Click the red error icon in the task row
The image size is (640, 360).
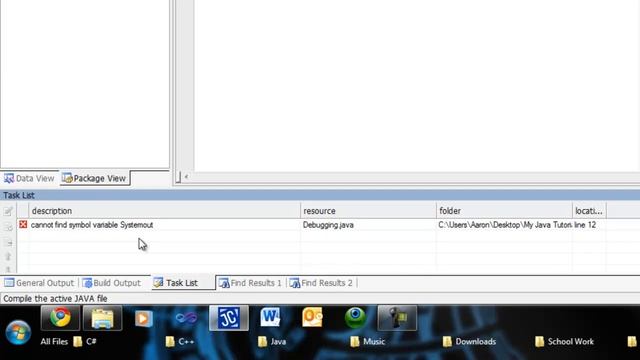point(23,224)
